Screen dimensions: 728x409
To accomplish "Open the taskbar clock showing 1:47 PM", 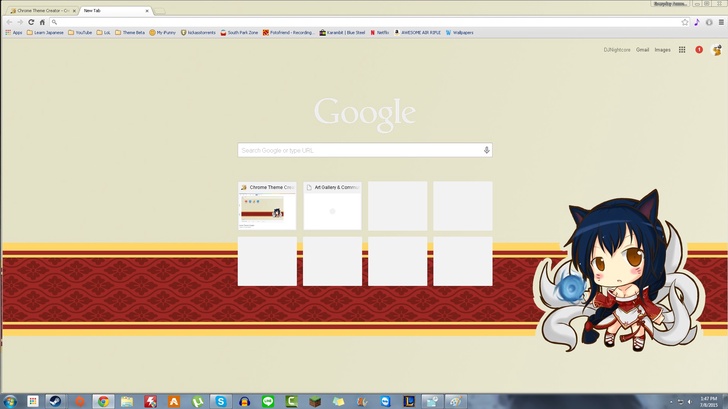I will point(709,402).
